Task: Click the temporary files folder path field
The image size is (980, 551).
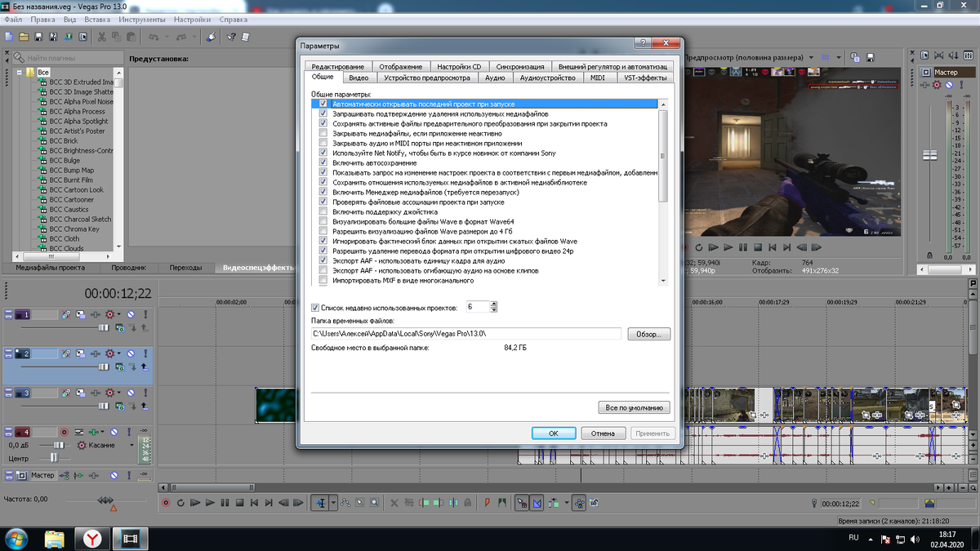Action: click(467, 334)
